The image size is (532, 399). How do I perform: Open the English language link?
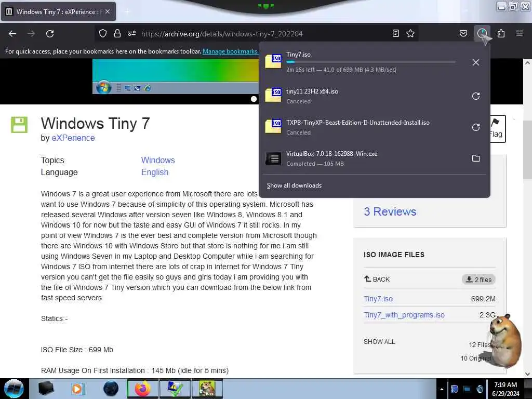click(155, 172)
